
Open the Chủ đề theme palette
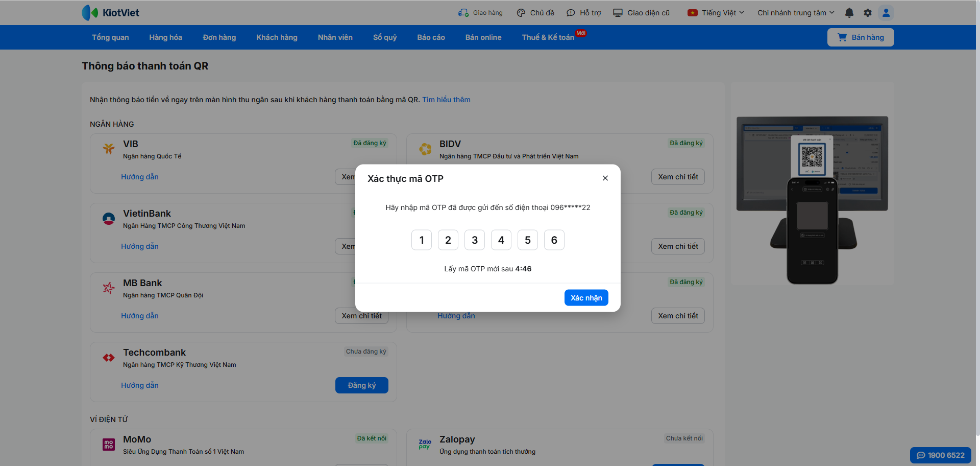(x=535, y=13)
